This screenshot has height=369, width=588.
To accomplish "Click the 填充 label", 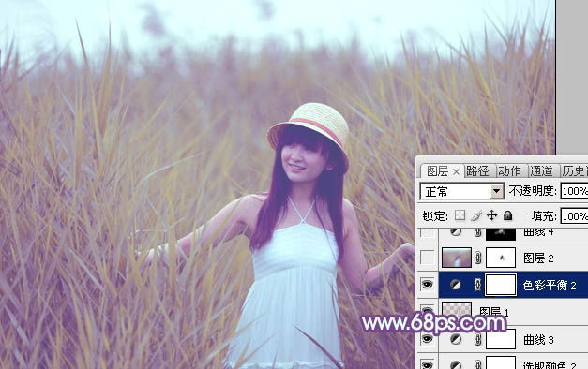I will point(544,216).
